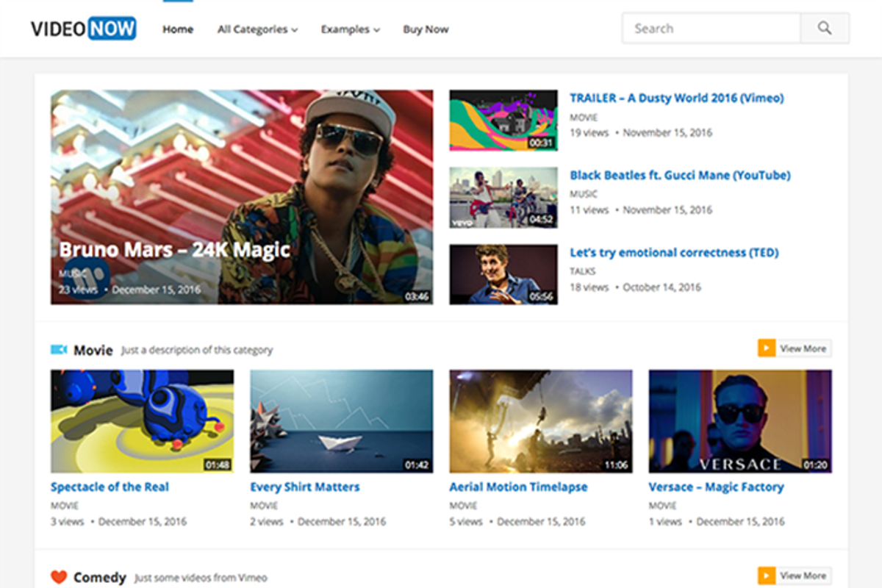
Task: Open the Spectacle of the Real thumbnail
Action: pos(142,421)
